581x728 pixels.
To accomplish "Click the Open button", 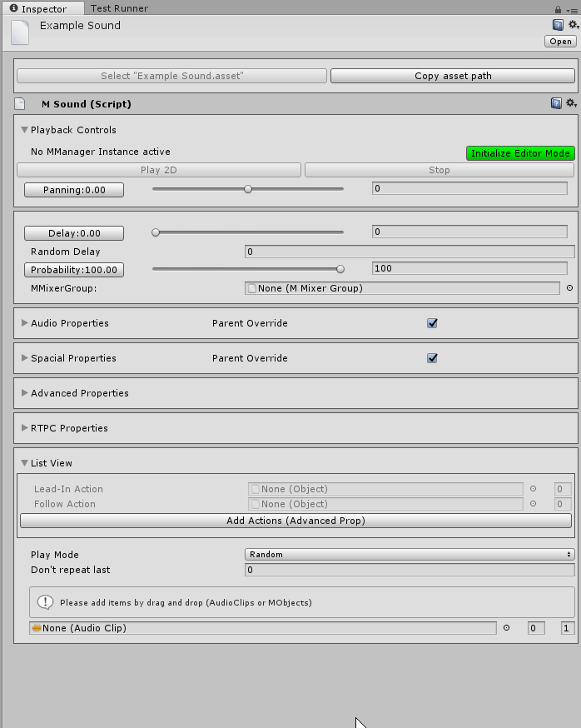I will pyautogui.click(x=560, y=42).
